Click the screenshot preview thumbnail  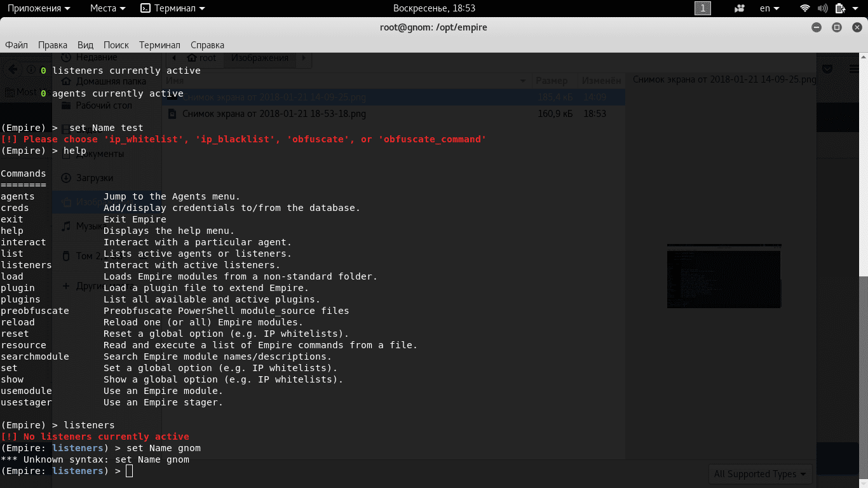pyautogui.click(x=724, y=276)
